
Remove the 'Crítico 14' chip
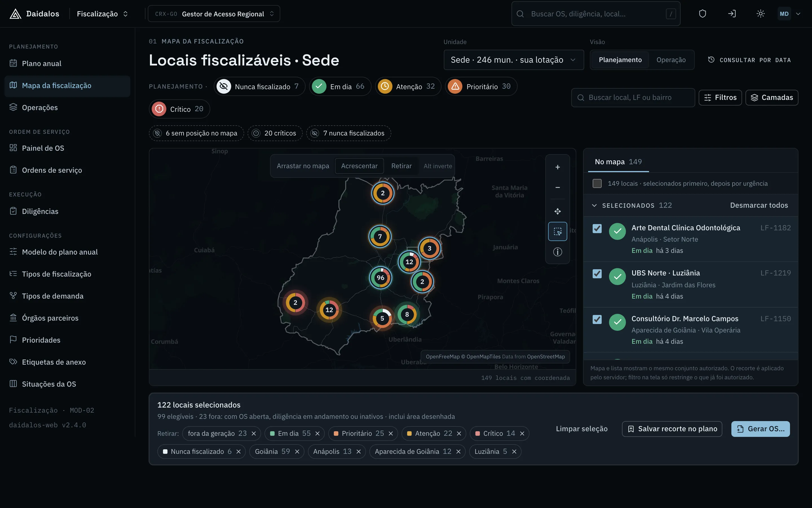coord(522,433)
